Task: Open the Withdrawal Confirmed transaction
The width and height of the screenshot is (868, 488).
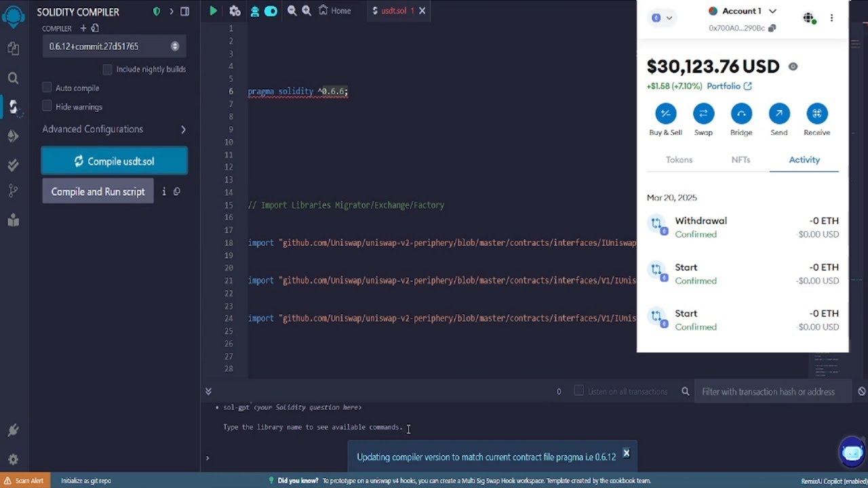Action: (x=743, y=227)
